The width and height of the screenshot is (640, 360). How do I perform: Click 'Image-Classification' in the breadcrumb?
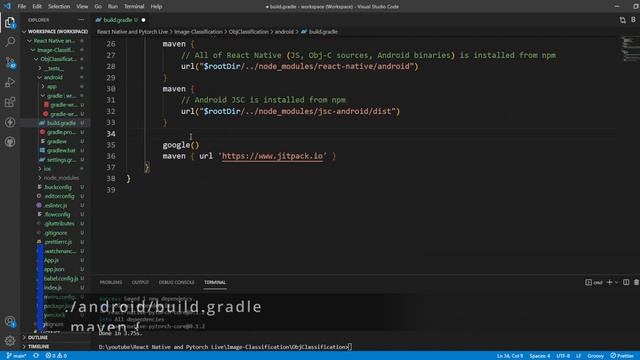pyautogui.click(x=198, y=31)
